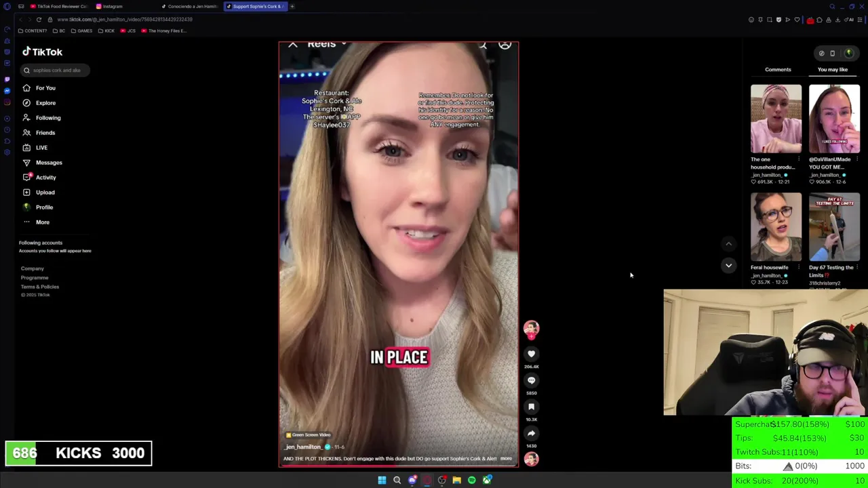Open the BC bookmarks folder
868x488 pixels.
(59, 31)
